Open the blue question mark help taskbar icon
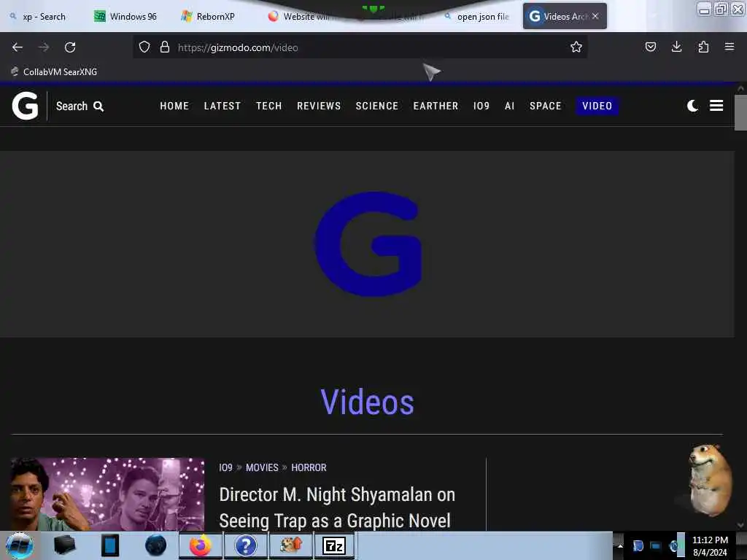Viewport: 747px width, 560px height. tap(246, 545)
